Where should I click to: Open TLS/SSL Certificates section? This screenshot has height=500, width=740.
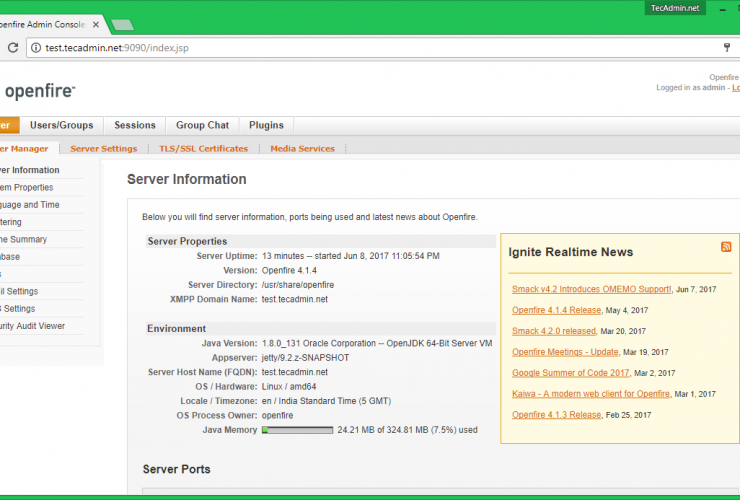point(203,149)
